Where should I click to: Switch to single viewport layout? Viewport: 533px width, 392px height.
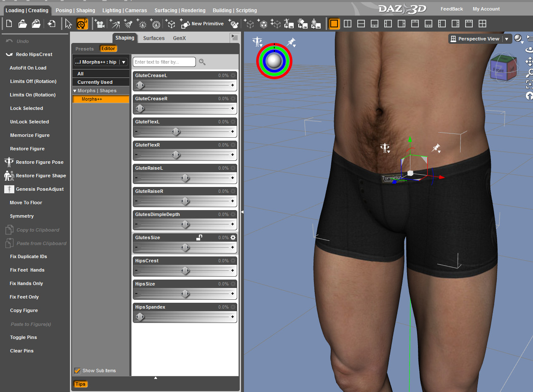(334, 24)
